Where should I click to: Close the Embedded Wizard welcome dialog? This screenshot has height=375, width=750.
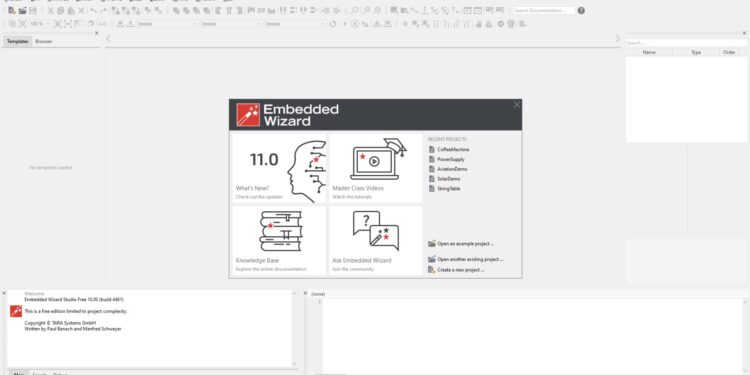coord(517,105)
